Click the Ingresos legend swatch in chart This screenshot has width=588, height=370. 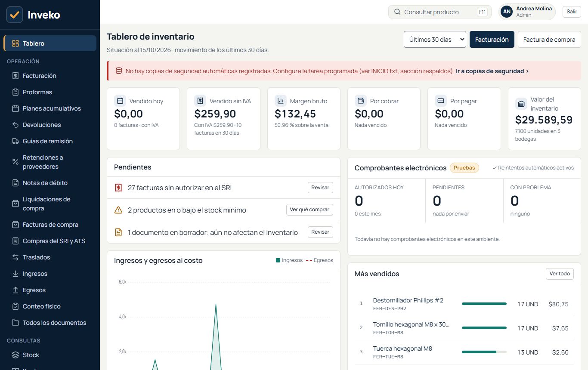[x=278, y=260]
